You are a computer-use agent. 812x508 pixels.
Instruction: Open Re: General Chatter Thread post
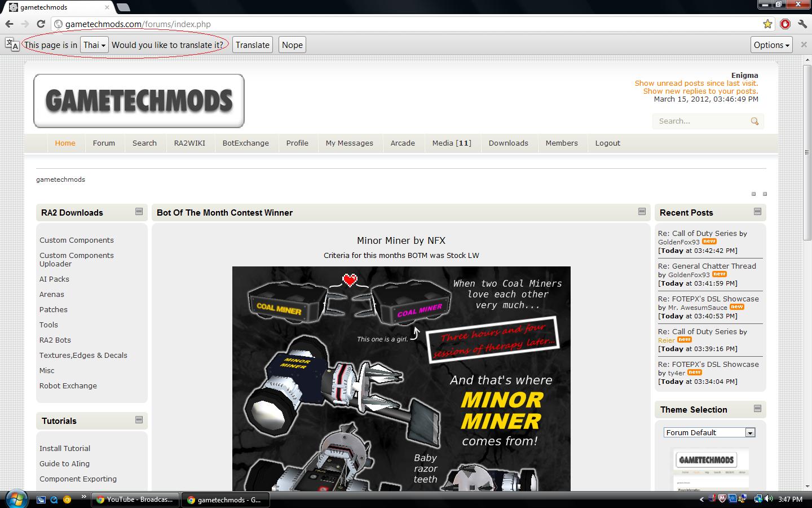tap(707, 266)
